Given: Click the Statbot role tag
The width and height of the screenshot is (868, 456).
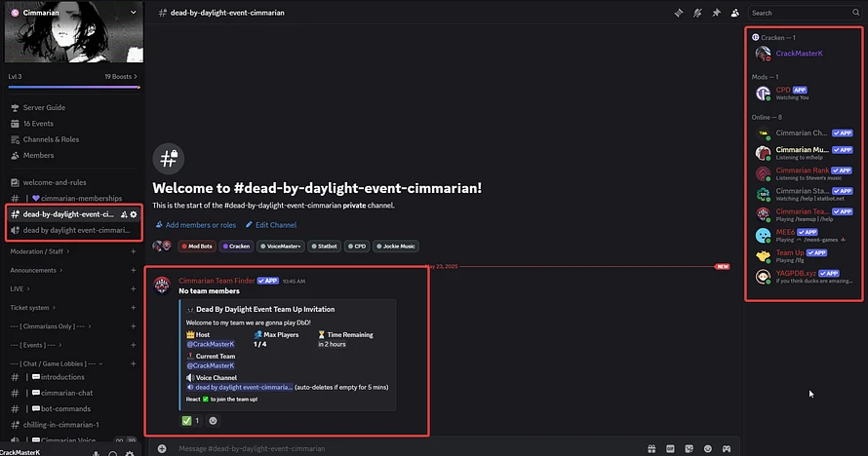Looking at the screenshot, I should 325,247.
